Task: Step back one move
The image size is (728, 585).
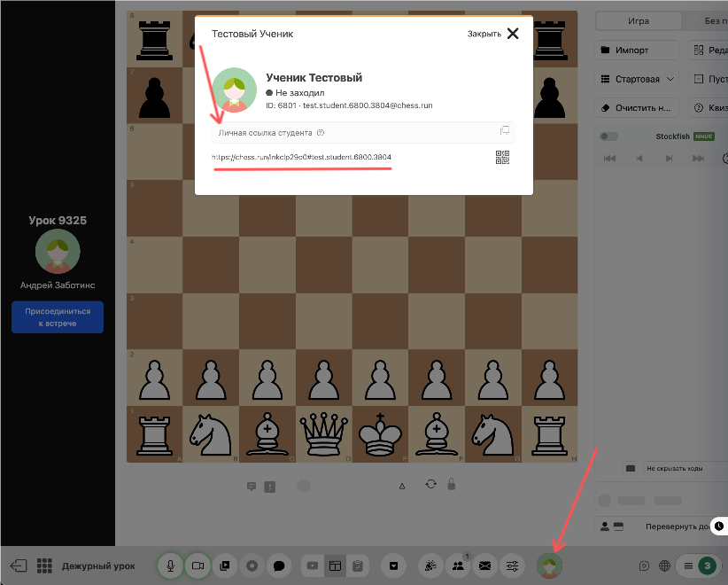Action: tap(639, 159)
